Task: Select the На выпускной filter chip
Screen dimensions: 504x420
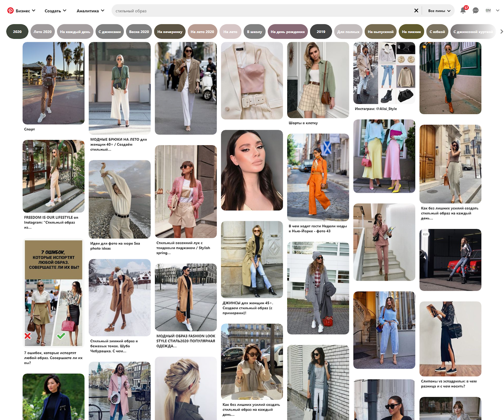Action: tap(381, 31)
